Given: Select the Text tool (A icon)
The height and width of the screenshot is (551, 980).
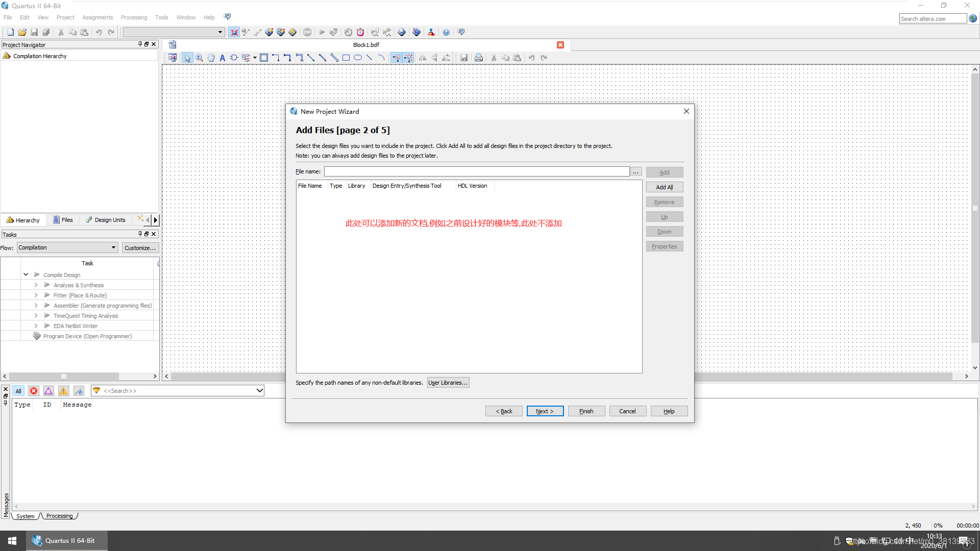Looking at the screenshot, I should tap(223, 58).
